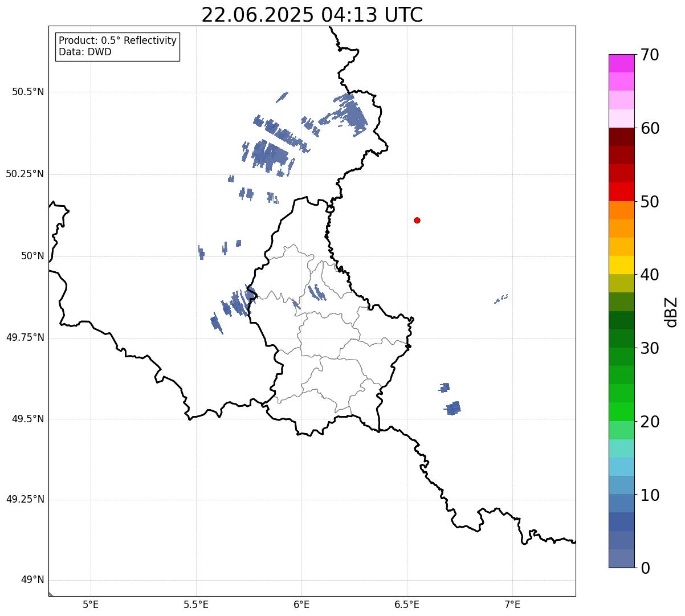Click the orange band just below 50 dBZ
This screenshot has width=685, height=616.
coord(621,210)
